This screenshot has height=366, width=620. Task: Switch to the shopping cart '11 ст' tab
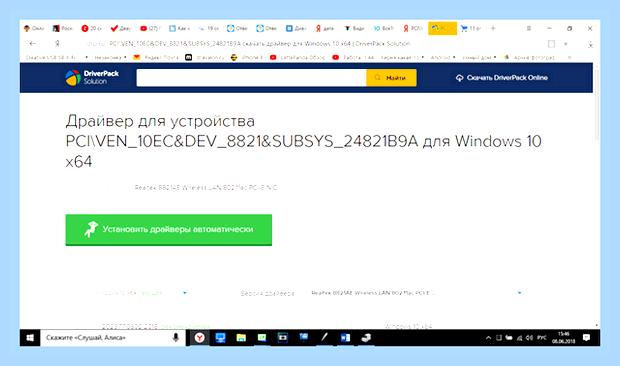coord(471,28)
